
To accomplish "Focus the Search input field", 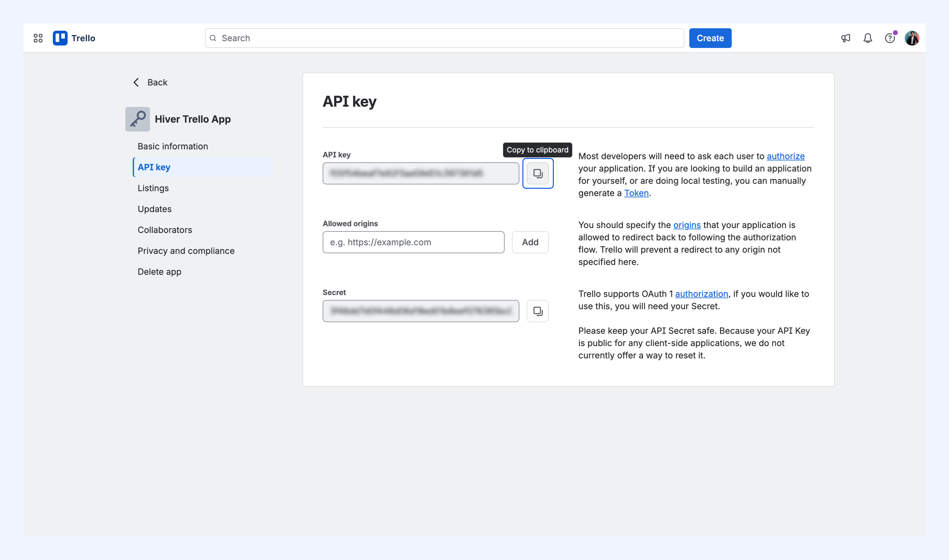I will (444, 38).
